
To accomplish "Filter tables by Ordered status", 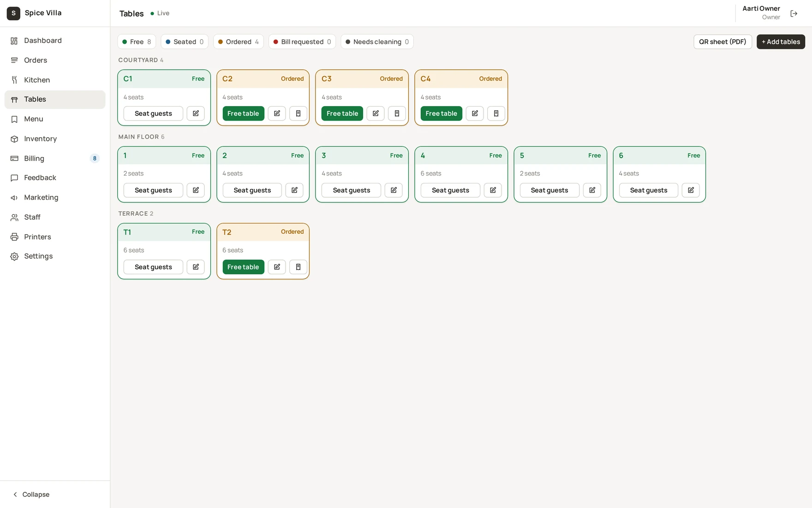I will [239, 42].
